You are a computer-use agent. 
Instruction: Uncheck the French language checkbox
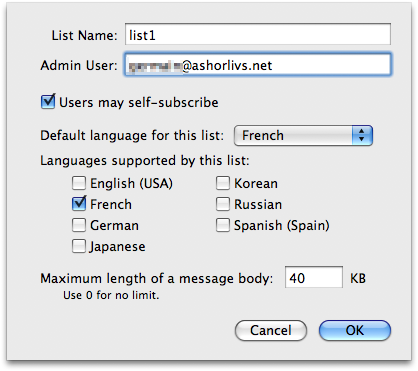tap(79, 204)
